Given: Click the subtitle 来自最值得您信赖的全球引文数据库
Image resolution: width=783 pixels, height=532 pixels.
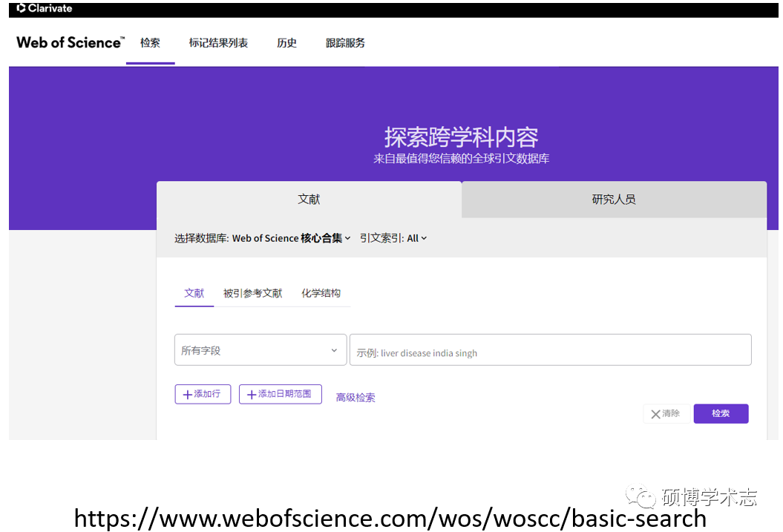Looking at the screenshot, I should (461, 159).
